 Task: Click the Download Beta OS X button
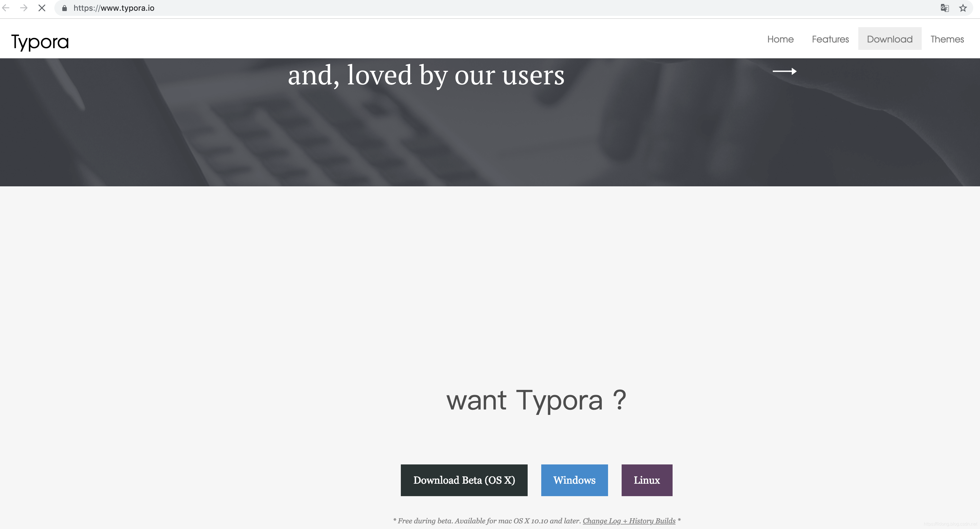point(464,480)
